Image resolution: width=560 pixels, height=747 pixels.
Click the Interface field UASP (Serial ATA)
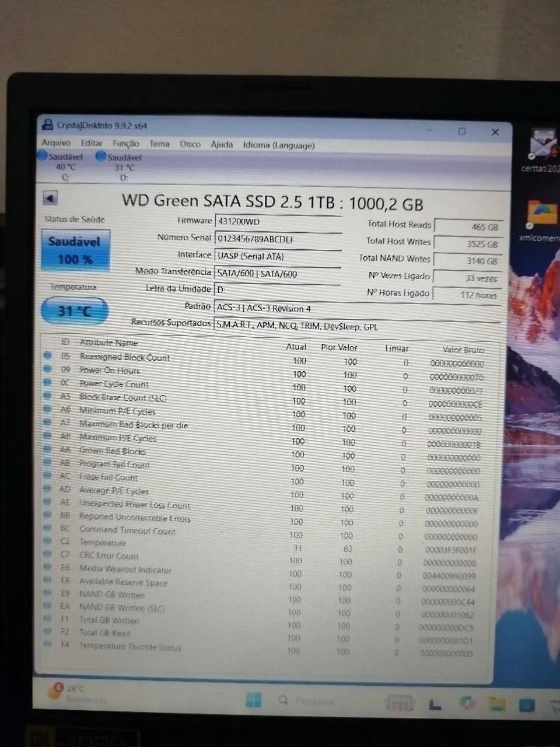click(278, 256)
